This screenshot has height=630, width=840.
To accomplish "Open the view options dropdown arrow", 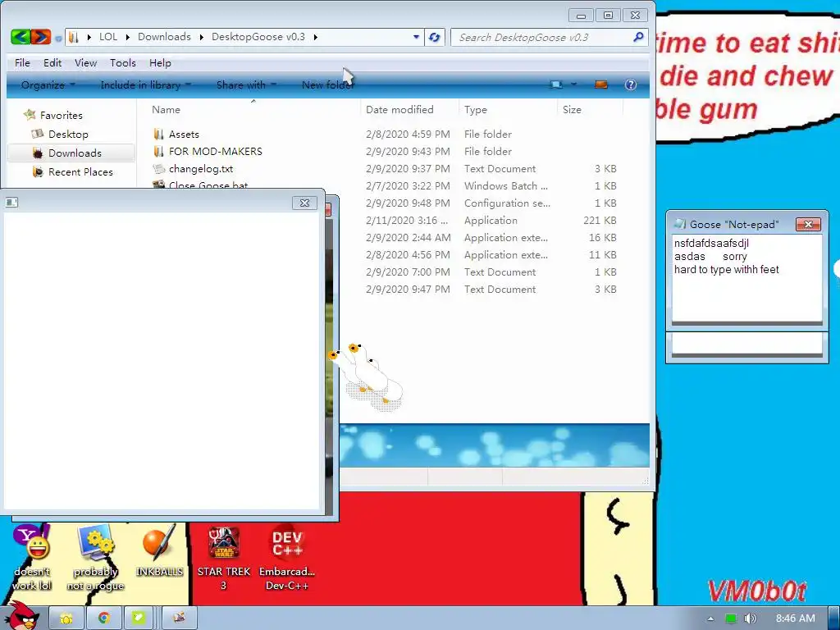I will pyautogui.click(x=573, y=84).
